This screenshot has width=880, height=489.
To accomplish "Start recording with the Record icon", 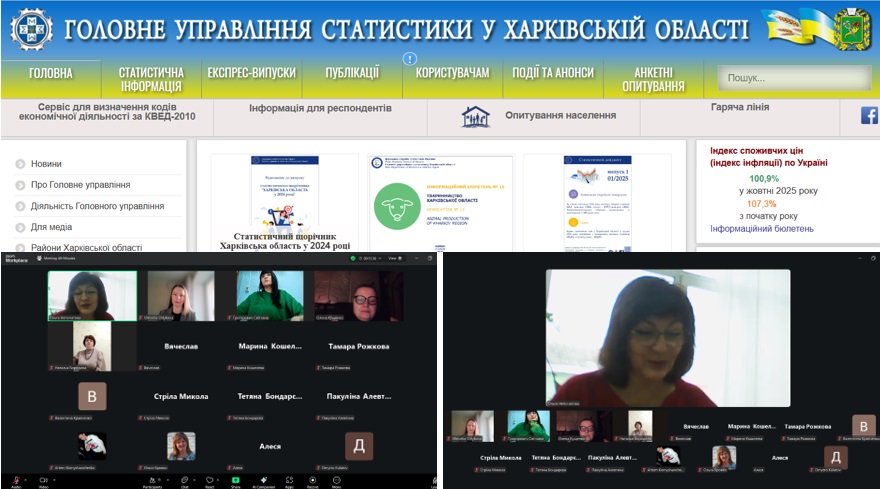I will (313, 479).
